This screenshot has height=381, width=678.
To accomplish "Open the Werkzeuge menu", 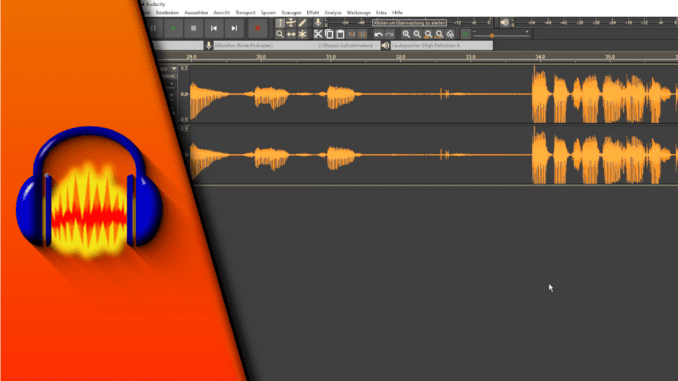I will pos(358,13).
